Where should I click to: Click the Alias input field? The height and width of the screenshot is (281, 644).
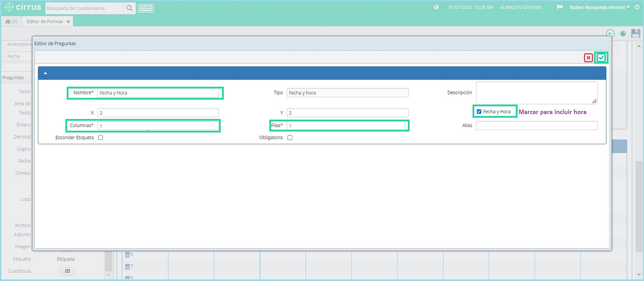pos(537,126)
